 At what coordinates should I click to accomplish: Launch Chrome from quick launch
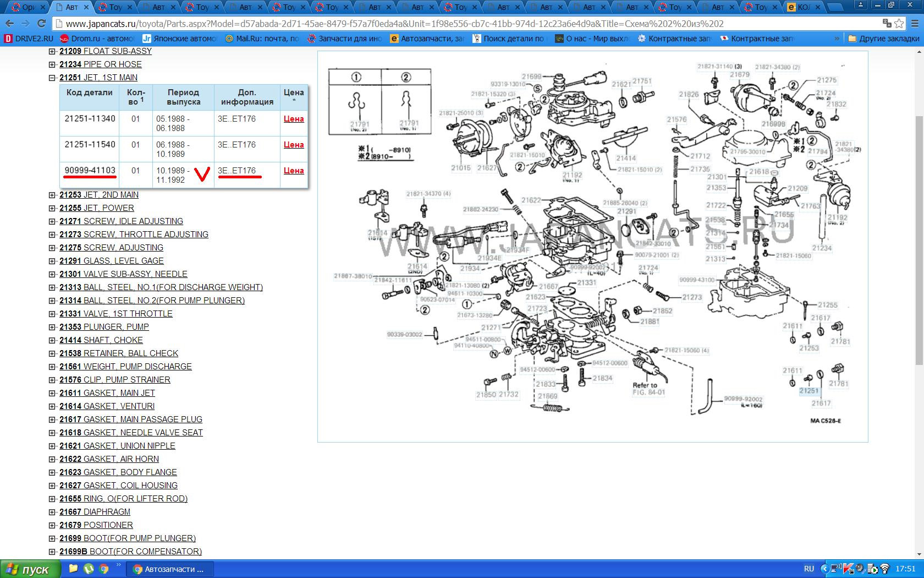coord(104,569)
